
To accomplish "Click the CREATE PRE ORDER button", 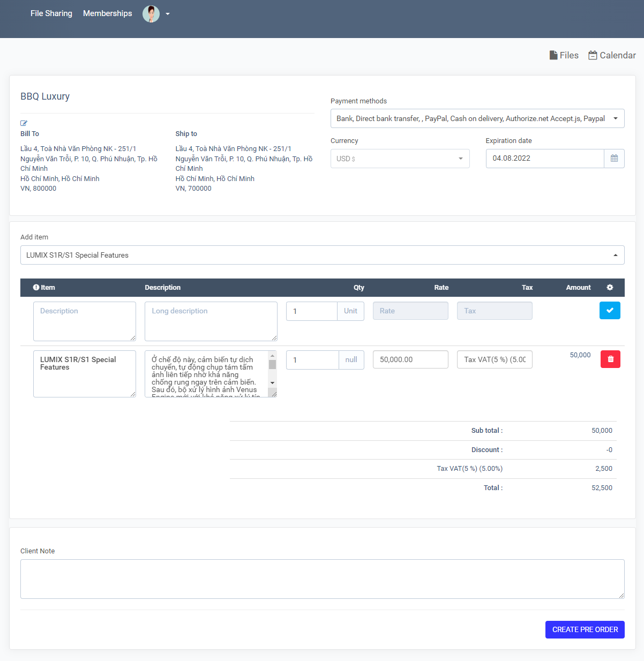I will tap(585, 629).
